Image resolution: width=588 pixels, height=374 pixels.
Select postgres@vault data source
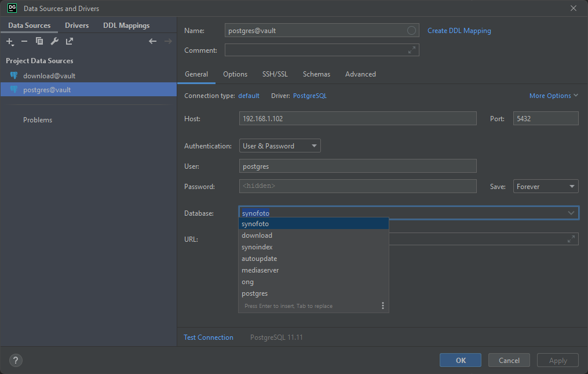click(89, 89)
